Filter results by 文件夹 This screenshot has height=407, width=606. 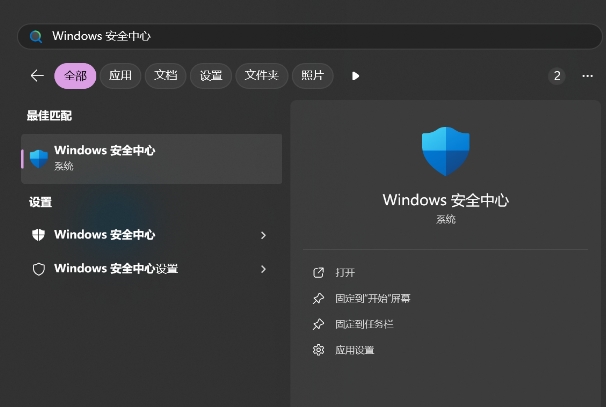click(262, 76)
